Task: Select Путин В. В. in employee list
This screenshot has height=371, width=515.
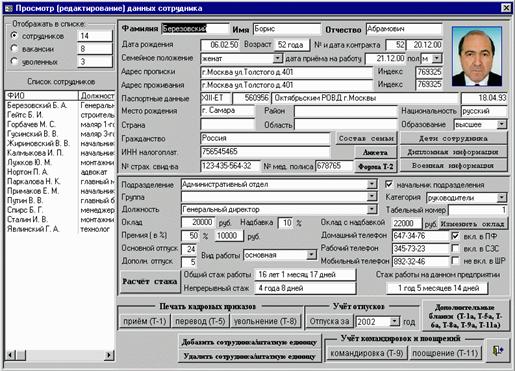Action: (25, 200)
